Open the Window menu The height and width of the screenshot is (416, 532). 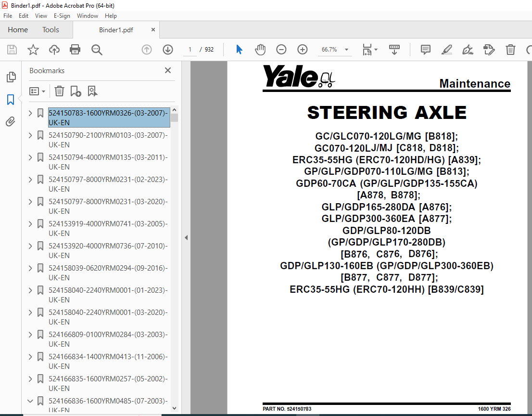pyautogui.click(x=87, y=15)
